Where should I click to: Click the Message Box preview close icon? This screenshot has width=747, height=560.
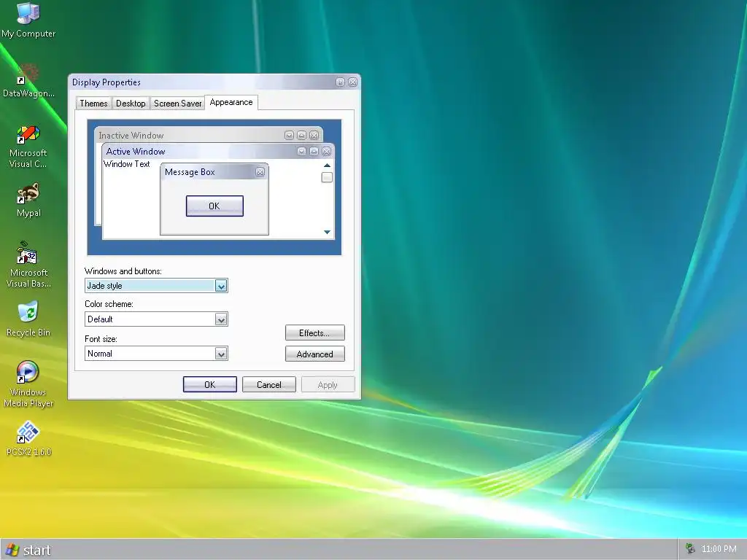[x=260, y=172]
